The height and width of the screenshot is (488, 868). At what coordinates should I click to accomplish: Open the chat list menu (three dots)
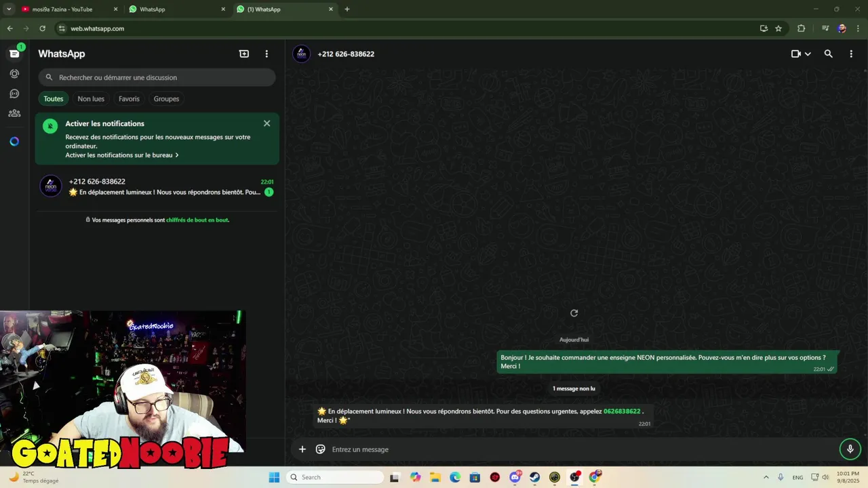tap(267, 54)
